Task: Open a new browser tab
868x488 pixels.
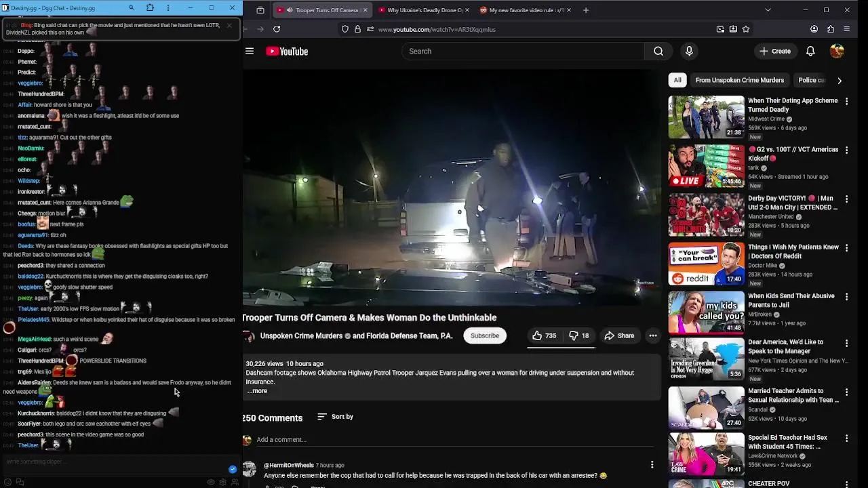Action: pyautogui.click(x=586, y=10)
